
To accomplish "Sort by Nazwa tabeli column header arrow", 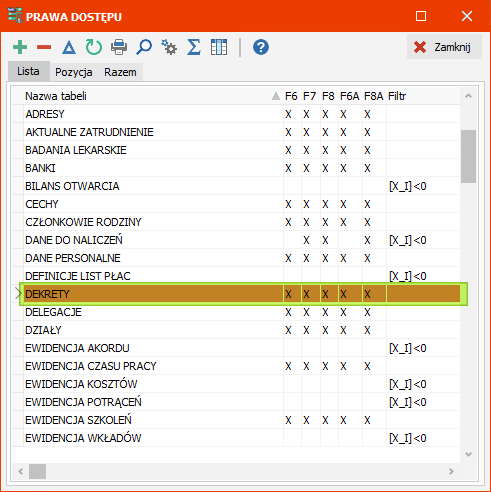I will click(276, 96).
